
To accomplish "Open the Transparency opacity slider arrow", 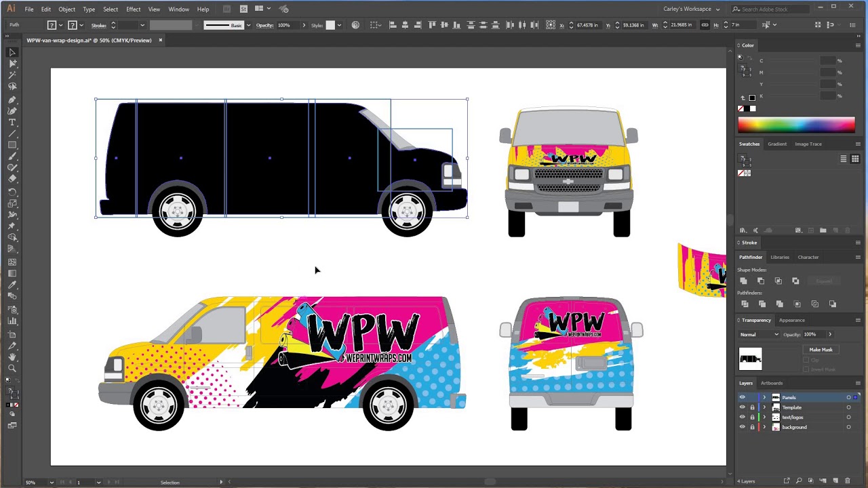I will click(x=829, y=335).
